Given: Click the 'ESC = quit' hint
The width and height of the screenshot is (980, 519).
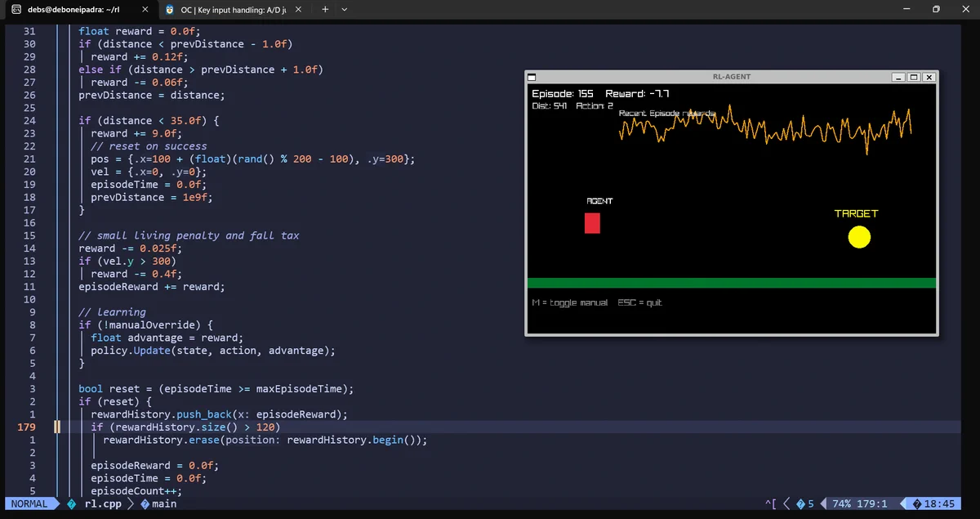Looking at the screenshot, I should pos(640,302).
